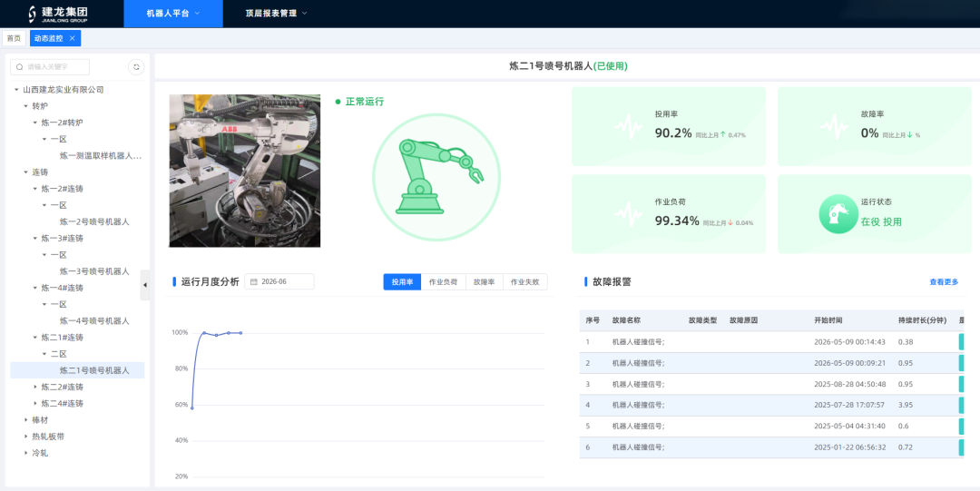Click alarm time 2025-01-22 06:56:32

tap(850, 447)
